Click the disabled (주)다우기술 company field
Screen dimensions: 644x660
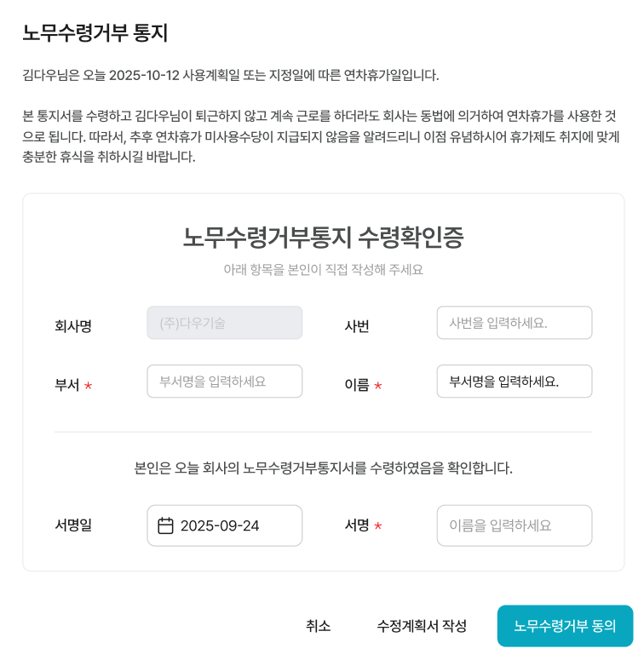point(224,323)
